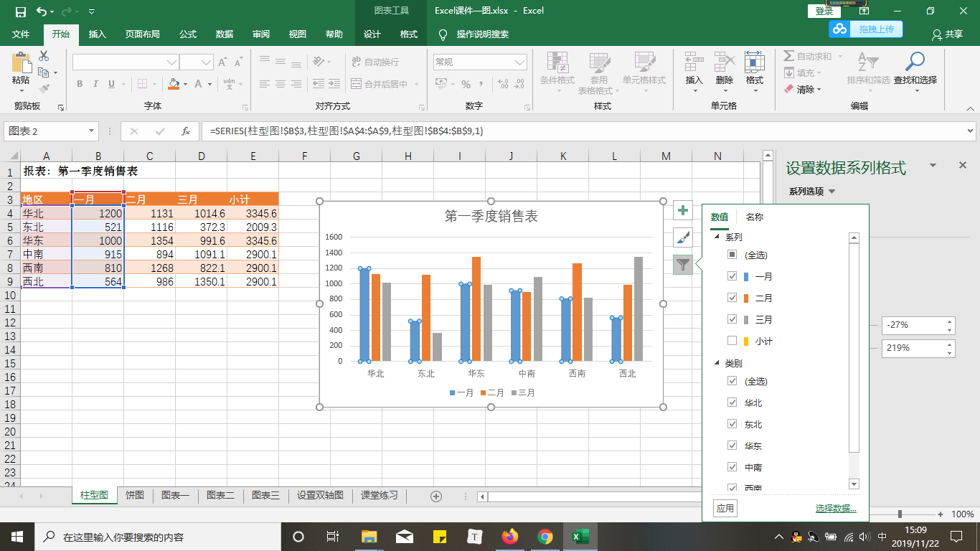Click the Windows Start button

click(x=16, y=536)
